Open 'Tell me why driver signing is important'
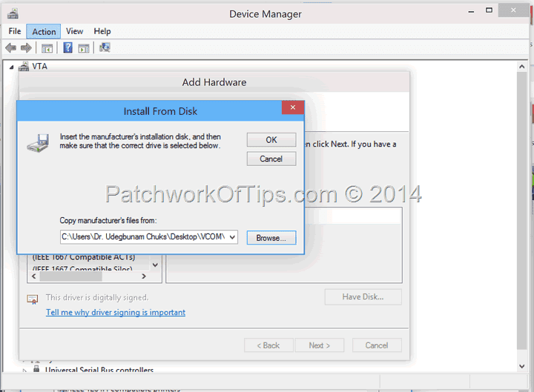 [x=116, y=313]
